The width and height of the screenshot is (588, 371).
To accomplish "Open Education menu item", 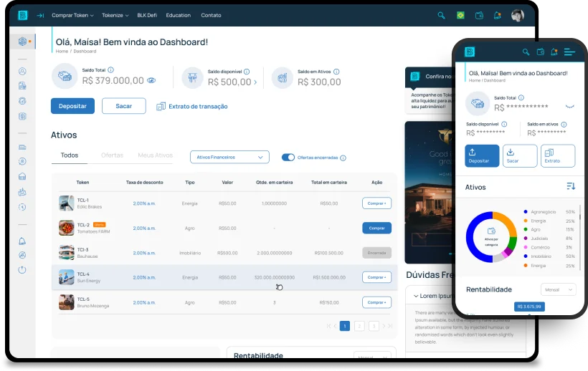I will (178, 15).
